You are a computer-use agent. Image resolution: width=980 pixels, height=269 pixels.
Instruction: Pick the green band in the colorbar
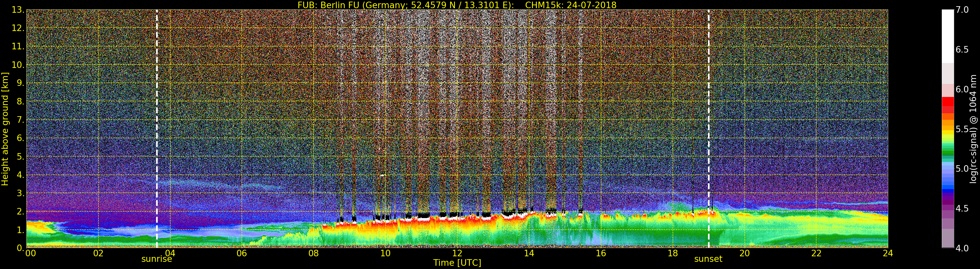click(947, 152)
